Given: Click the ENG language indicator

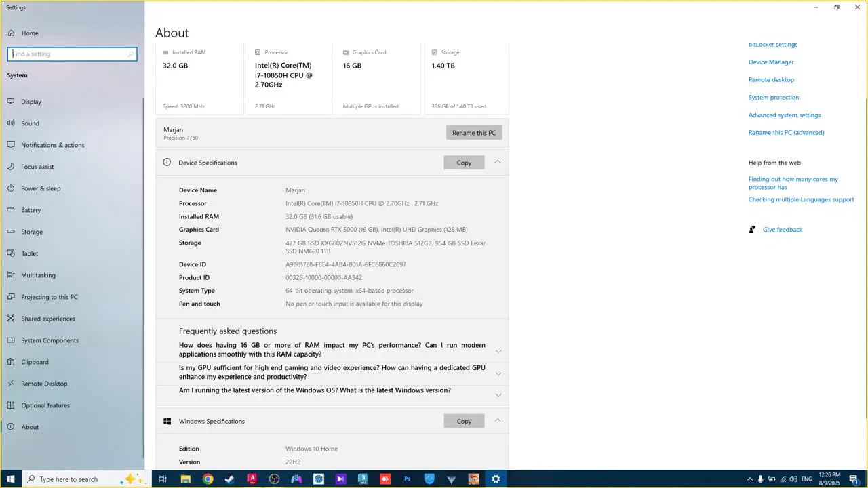Looking at the screenshot, I should pyautogui.click(x=807, y=479).
